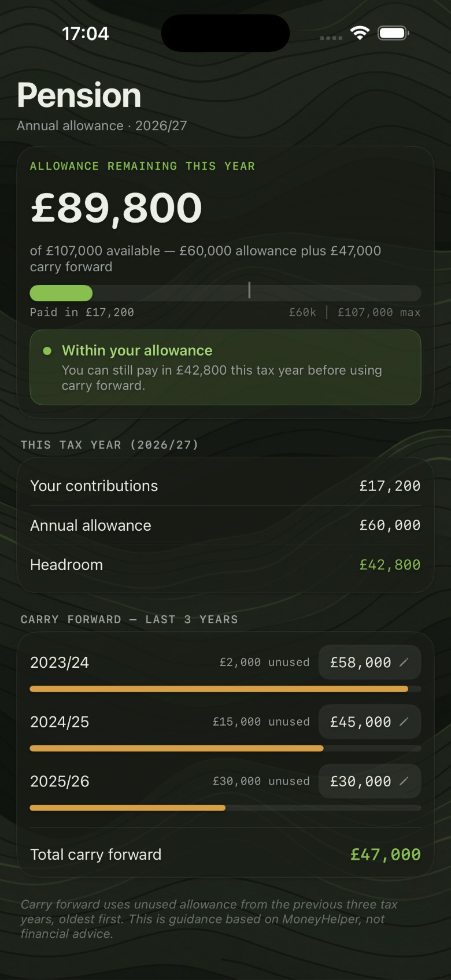The width and height of the screenshot is (451, 980).
Task: Tap the £89,800 remaining allowance figure
Action: [116, 208]
